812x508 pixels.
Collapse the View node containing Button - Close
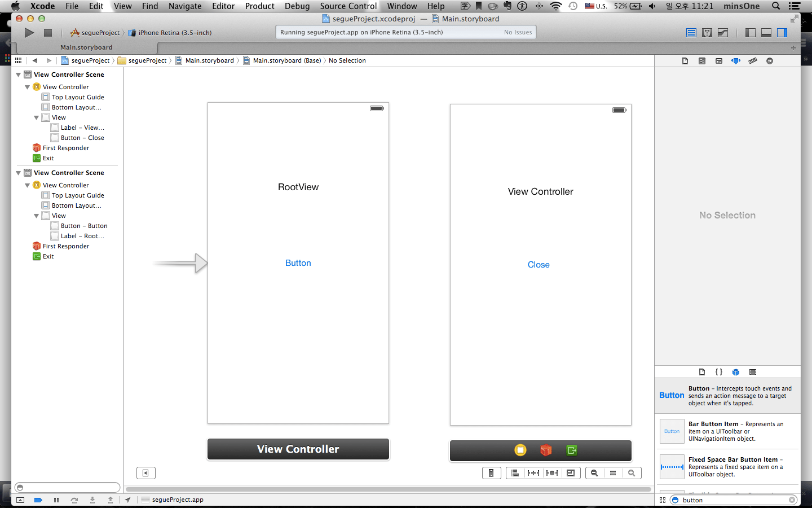36,117
